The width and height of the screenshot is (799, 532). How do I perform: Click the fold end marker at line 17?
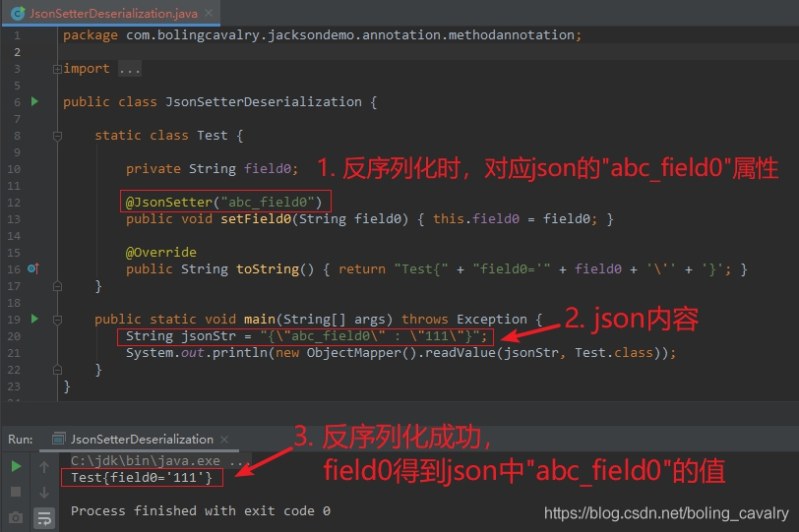click(x=57, y=286)
